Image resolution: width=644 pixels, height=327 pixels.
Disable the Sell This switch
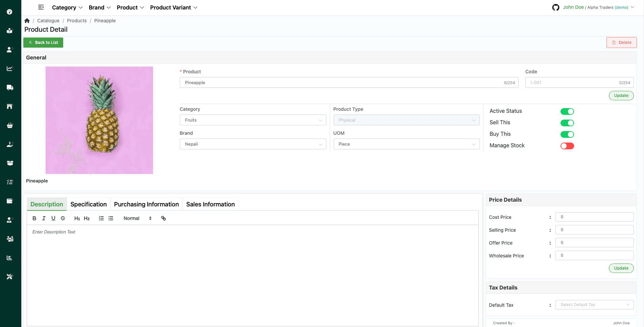click(x=567, y=123)
